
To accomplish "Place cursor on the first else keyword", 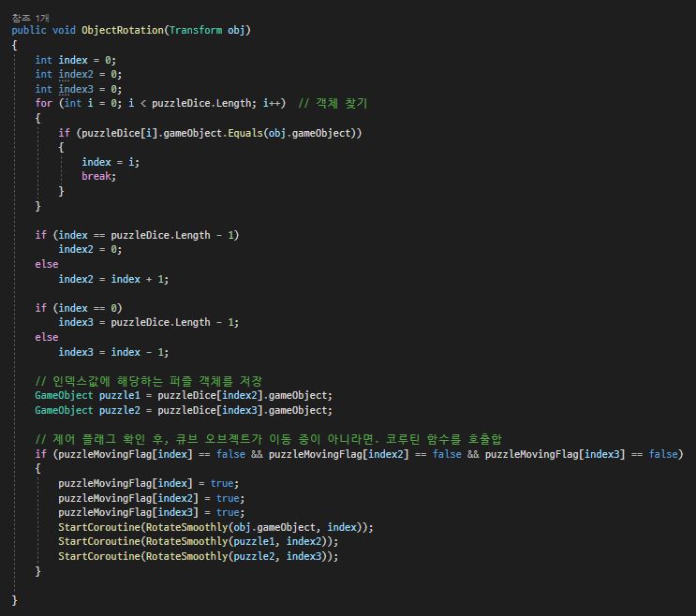I will coord(47,264).
